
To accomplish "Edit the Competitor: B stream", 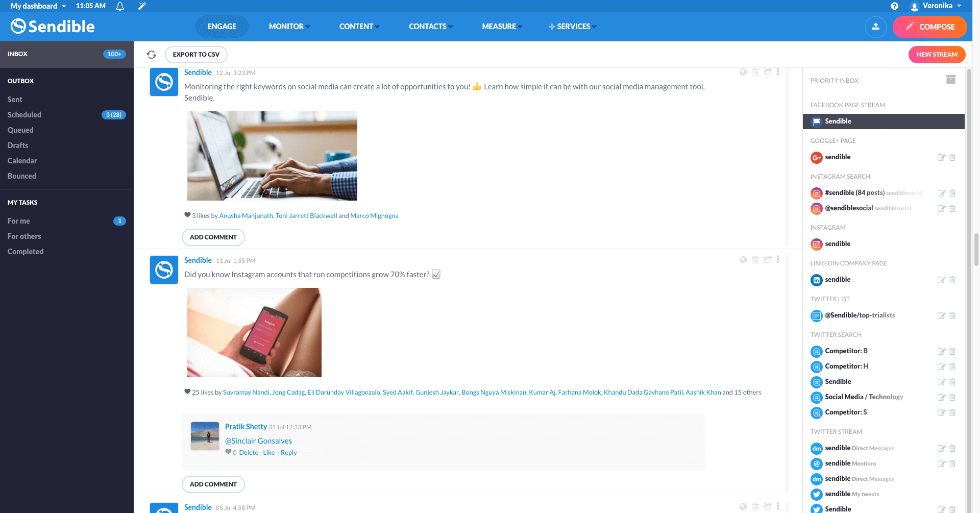I will (942, 351).
